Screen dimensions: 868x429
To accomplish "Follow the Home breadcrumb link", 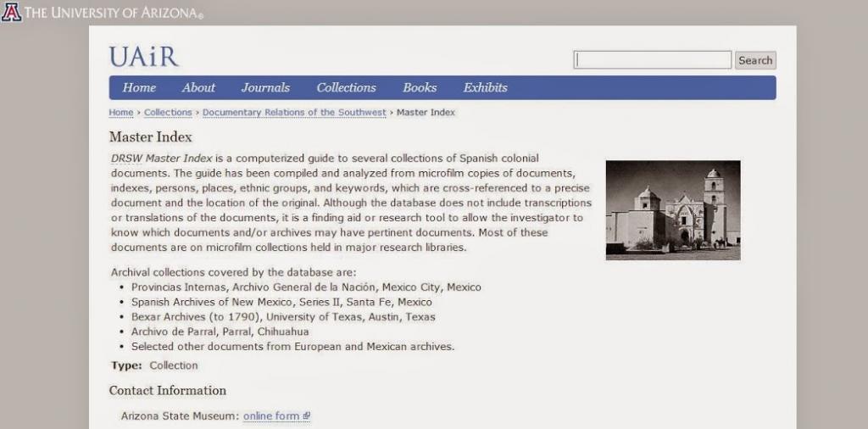I will [x=120, y=113].
